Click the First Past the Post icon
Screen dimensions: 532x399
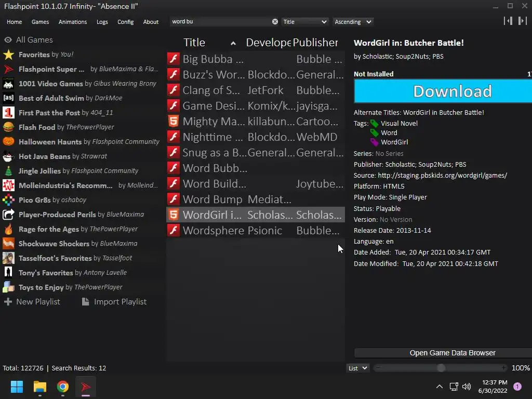(8, 113)
